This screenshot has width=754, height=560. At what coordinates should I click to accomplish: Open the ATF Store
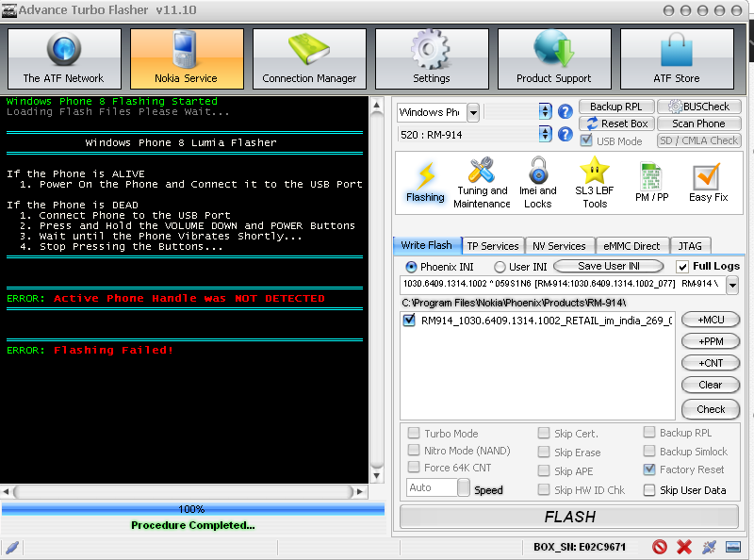[x=677, y=58]
